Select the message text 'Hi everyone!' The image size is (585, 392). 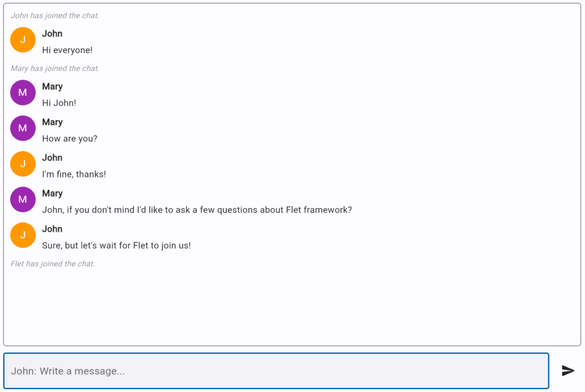coord(67,50)
